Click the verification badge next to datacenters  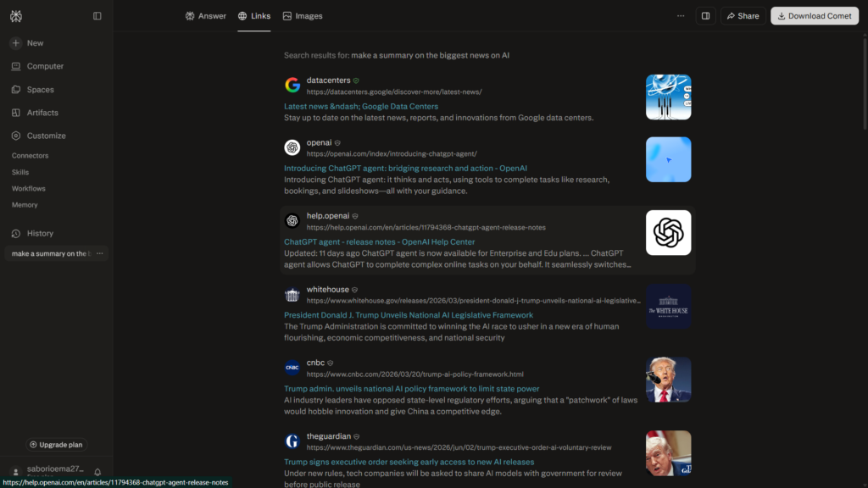356,80
